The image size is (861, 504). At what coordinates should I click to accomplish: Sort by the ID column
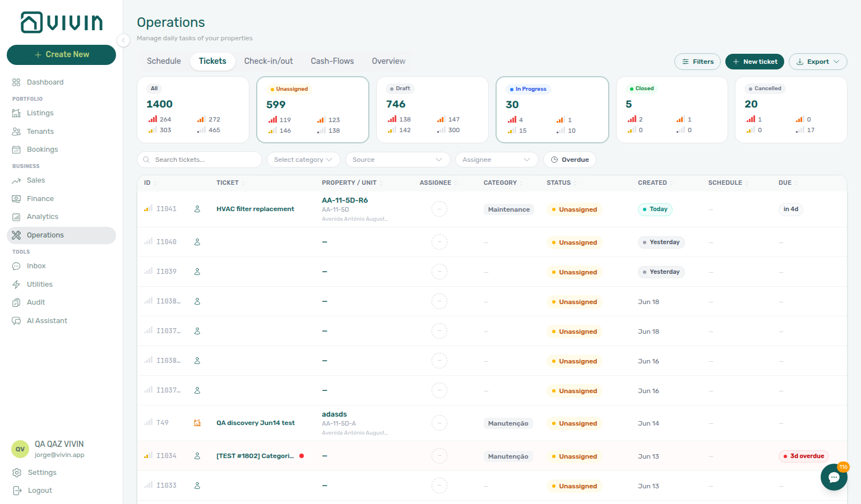tap(150, 183)
